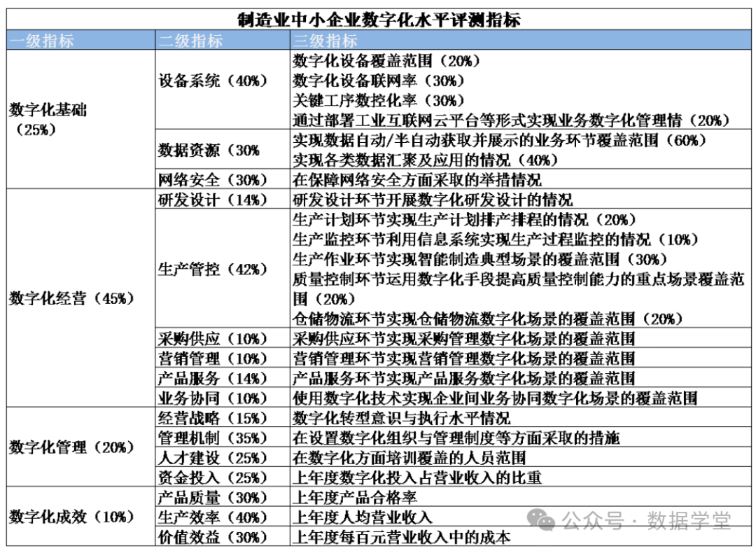Click the 数字化成效（10%） cell

click(71, 517)
